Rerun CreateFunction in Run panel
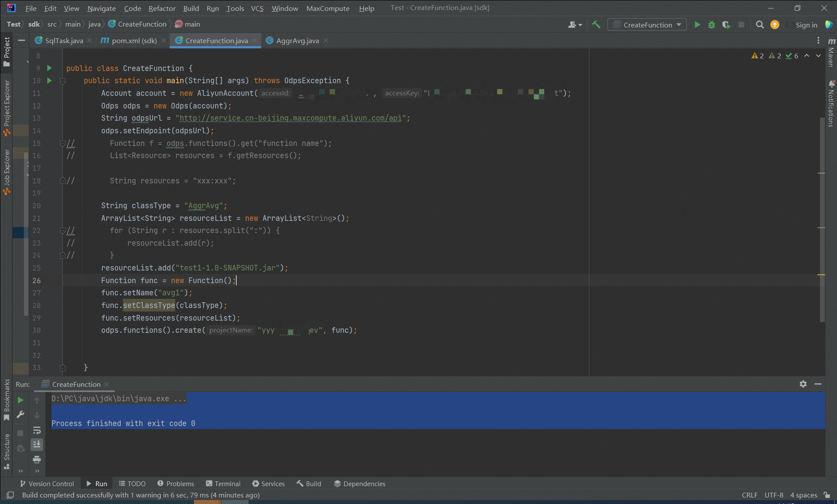Screen dimensions: 837x504 point(20,400)
